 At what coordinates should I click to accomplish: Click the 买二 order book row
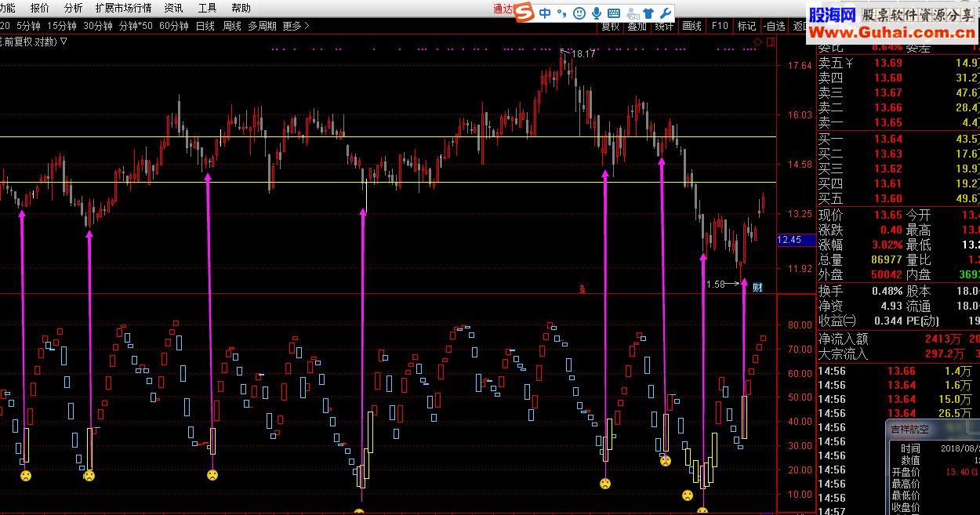(898, 154)
